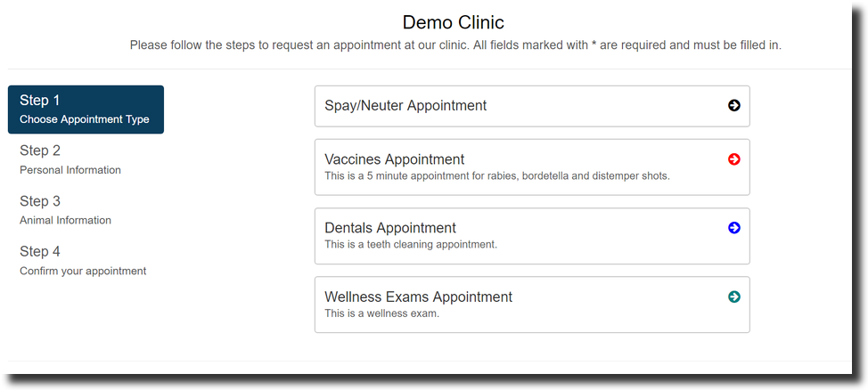Choose the Wellness Exams Appointment title

click(x=418, y=297)
